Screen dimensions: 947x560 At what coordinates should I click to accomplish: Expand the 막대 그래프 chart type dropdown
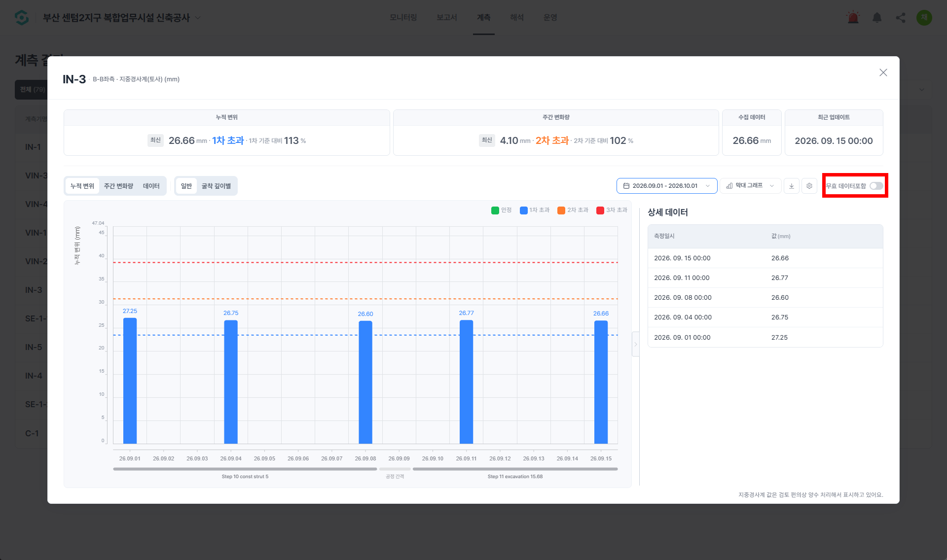(x=751, y=186)
